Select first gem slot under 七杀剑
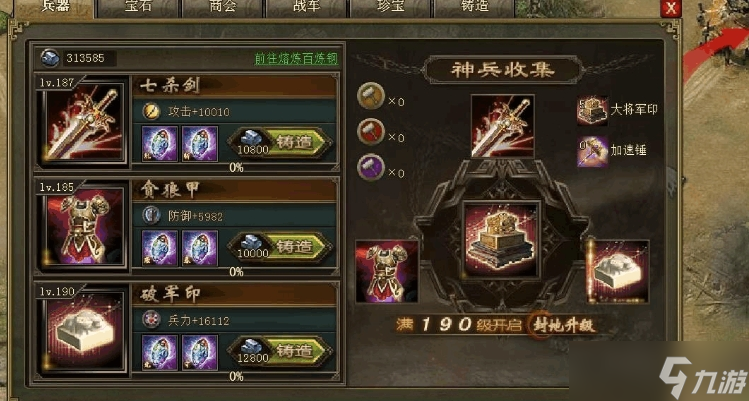749x401 pixels. [160, 144]
